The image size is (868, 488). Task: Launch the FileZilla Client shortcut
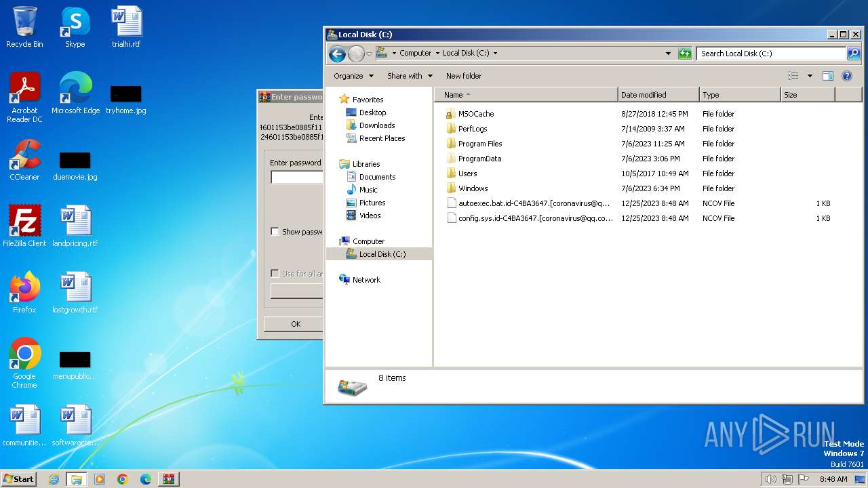point(24,226)
